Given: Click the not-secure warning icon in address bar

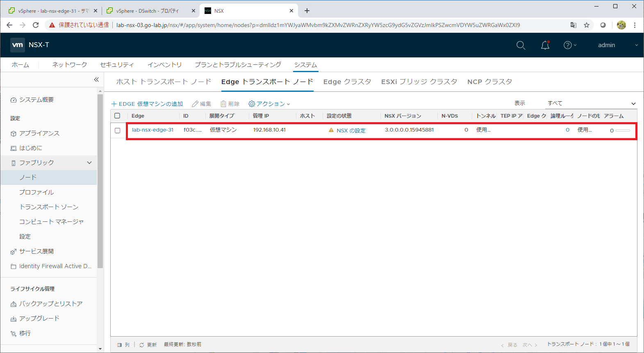Looking at the screenshot, I should [x=52, y=25].
